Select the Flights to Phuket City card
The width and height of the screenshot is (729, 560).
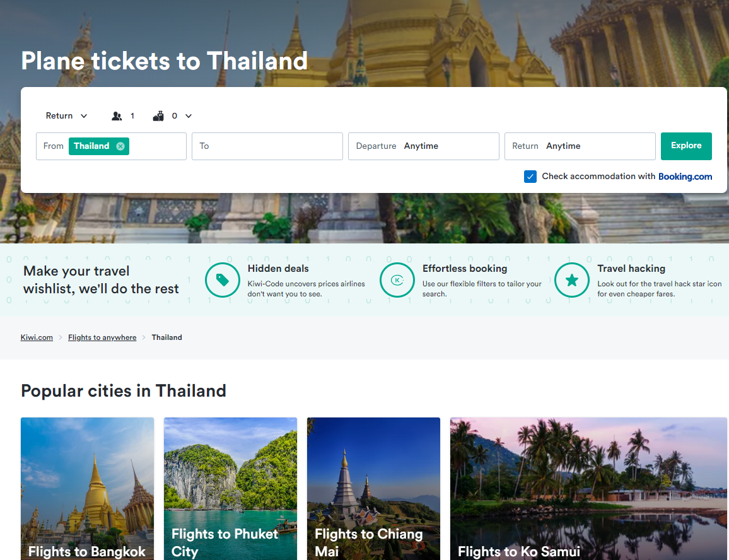[x=230, y=488]
